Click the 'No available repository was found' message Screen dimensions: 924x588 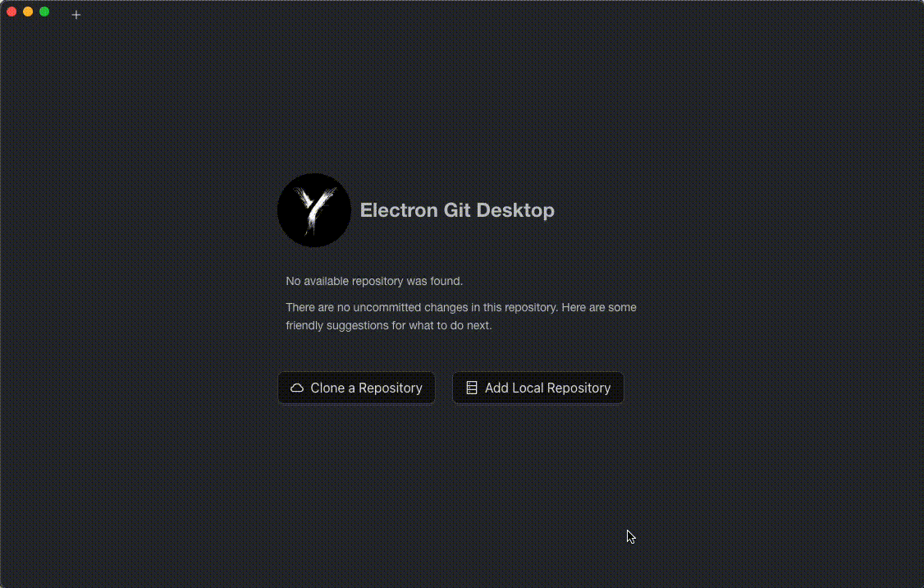point(374,282)
